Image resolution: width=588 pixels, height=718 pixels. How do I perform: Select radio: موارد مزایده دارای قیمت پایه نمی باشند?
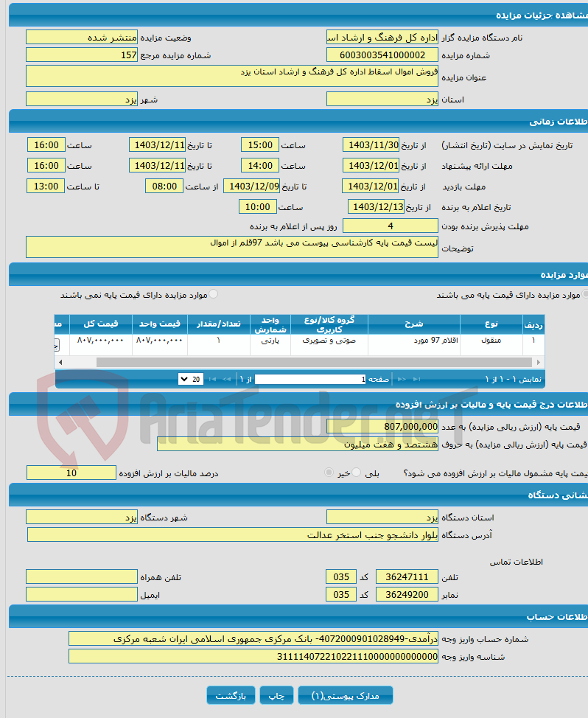(213, 294)
